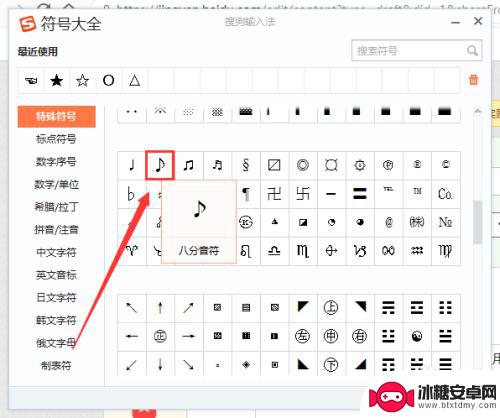The image size is (500, 418).
Task: Clear recently used symbols with trash icon
Action: click(473, 80)
